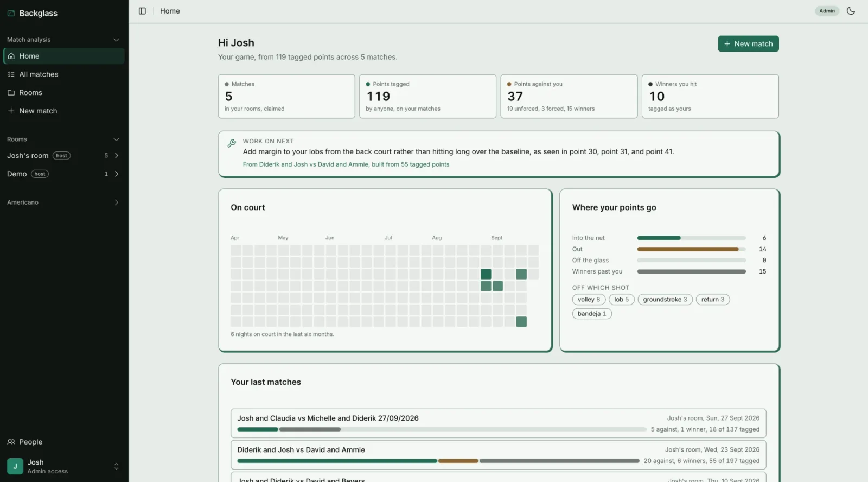The image size is (868, 482).
Task: Open the People page
Action: [63, 442]
